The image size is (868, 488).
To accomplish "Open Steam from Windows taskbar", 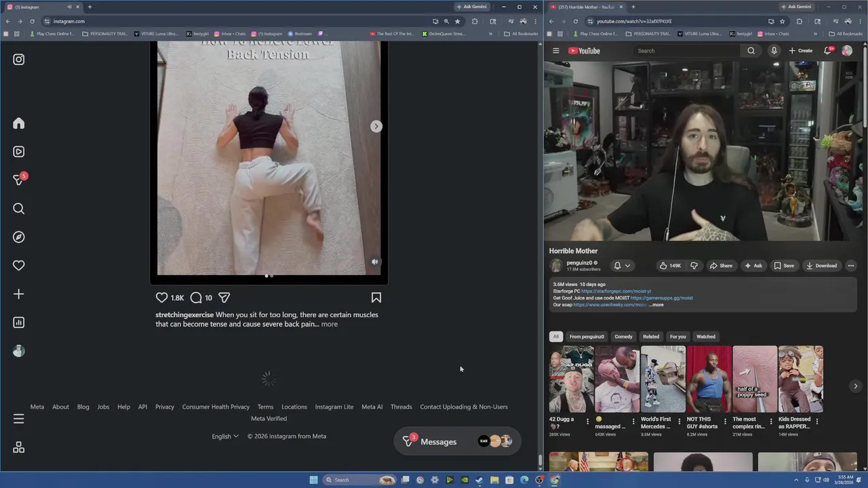I will 479,480.
